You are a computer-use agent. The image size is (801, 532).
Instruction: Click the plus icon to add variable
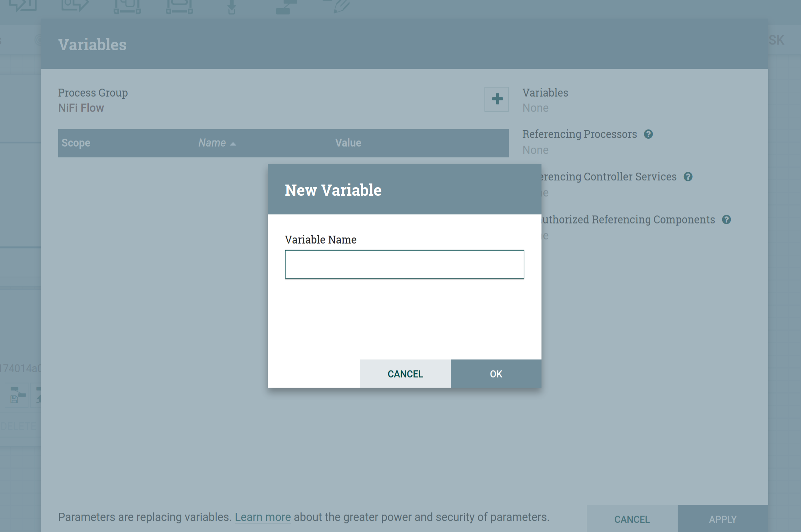pos(497,99)
